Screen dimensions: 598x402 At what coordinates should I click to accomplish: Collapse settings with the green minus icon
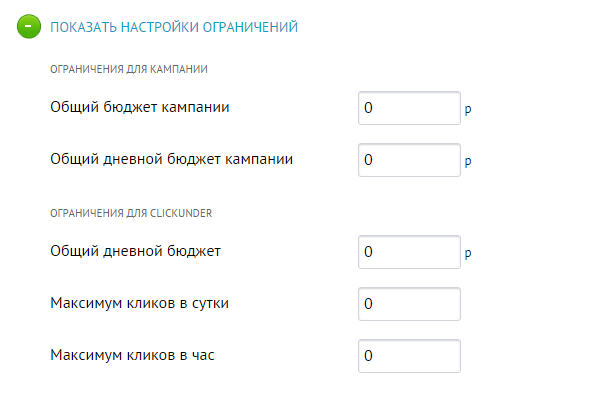pos(29,26)
